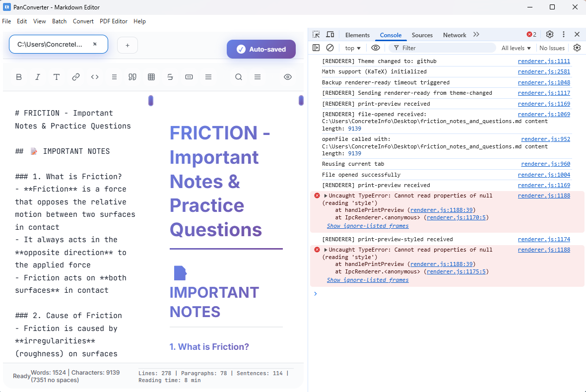
Task: Click the console Filter input field
Action: [x=443, y=48]
